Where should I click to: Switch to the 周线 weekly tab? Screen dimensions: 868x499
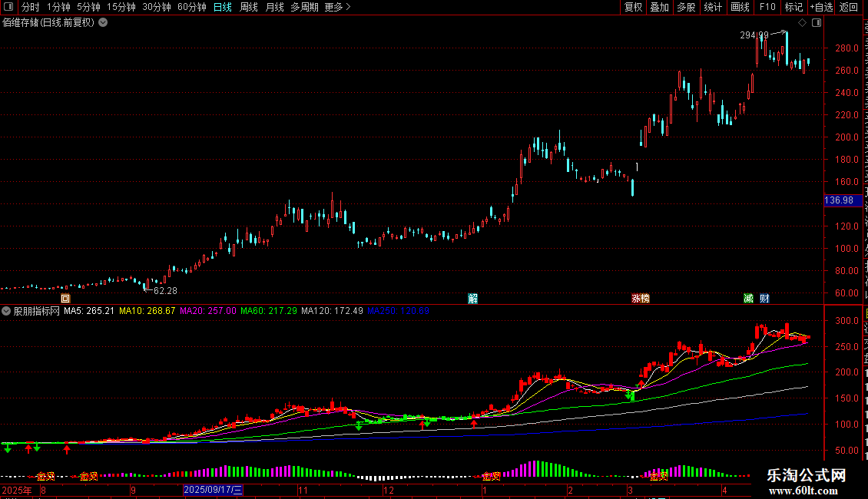(x=249, y=7)
